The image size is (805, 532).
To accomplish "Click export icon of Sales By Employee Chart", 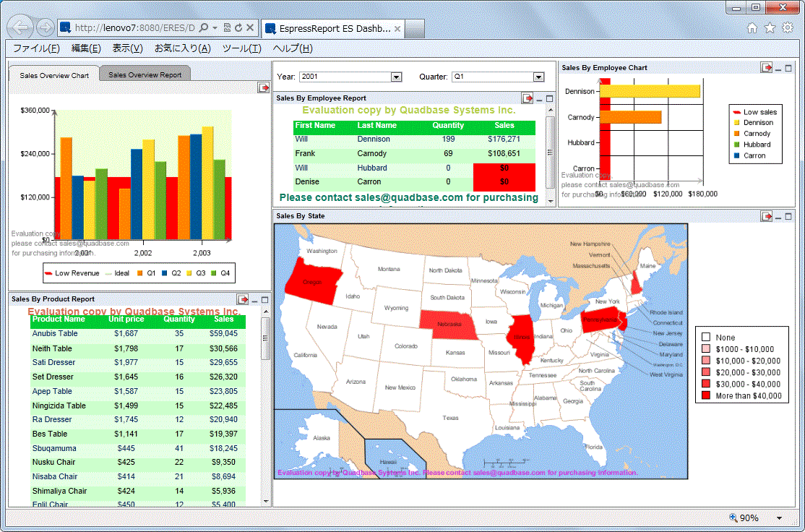I will tap(767, 68).
